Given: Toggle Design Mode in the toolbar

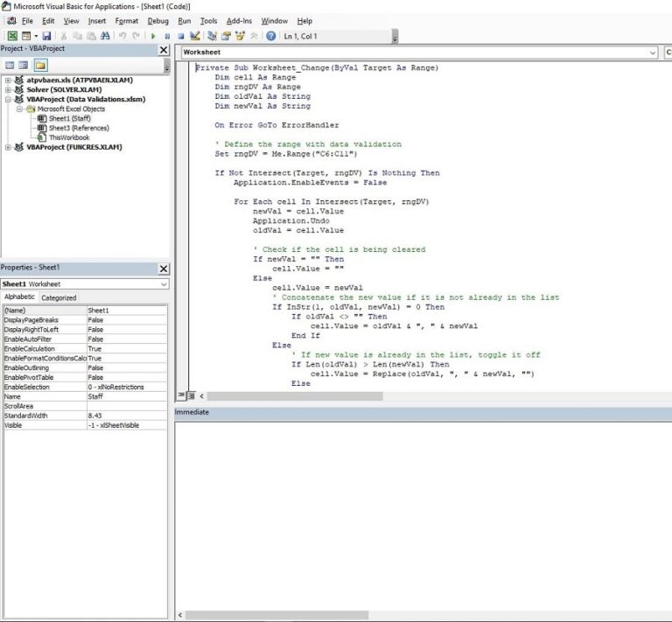Looking at the screenshot, I should [195, 36].
